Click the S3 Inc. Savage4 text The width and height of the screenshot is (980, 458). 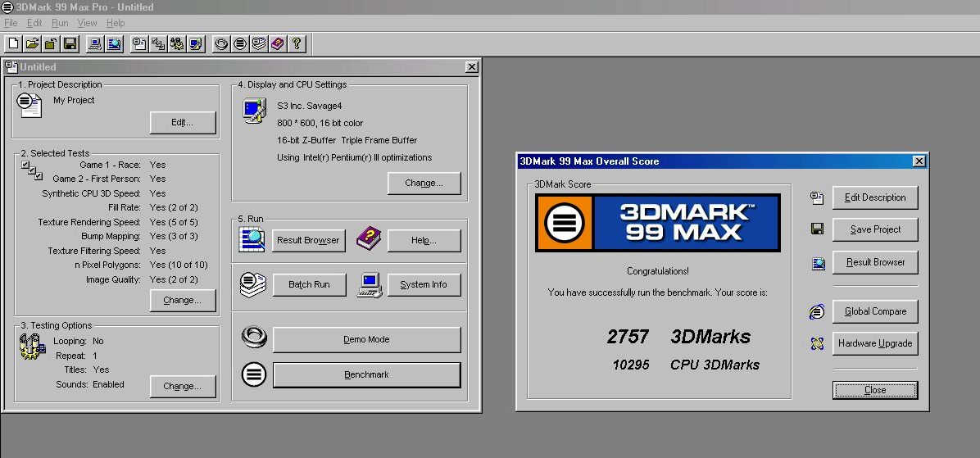311,106
